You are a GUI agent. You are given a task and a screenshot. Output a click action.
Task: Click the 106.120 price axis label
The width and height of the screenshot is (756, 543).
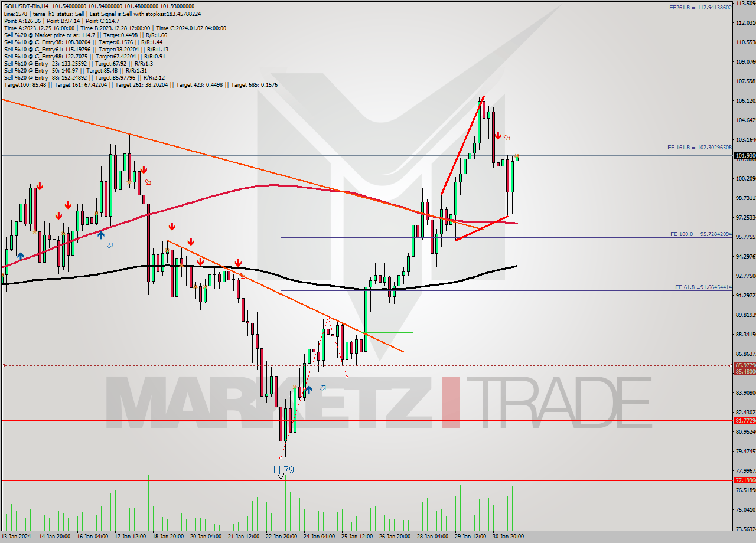pyautogui.click(x=745, y=100)
